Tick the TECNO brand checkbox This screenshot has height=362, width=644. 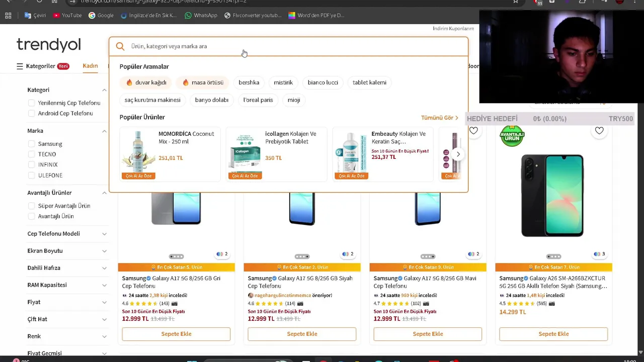(x=32, y=154)
